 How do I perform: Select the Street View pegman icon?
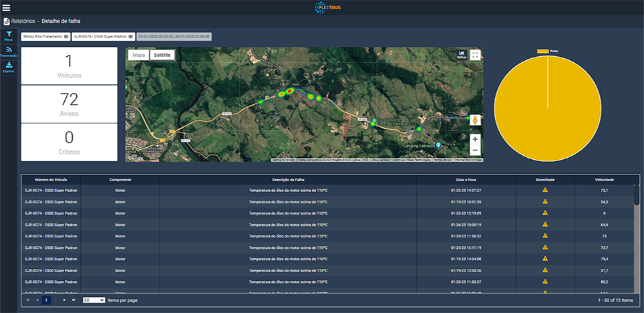(475, 120)
